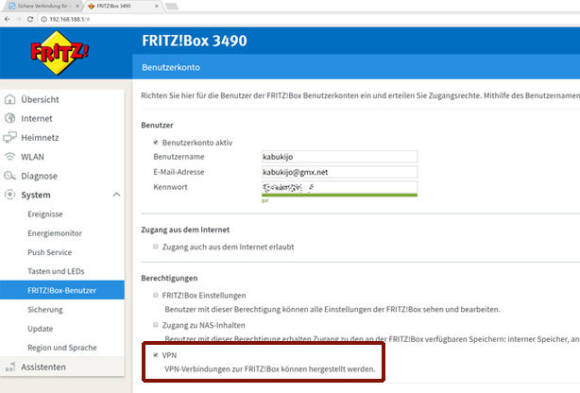Collapse the System menu chevron
The width and height of the screenshot is (580, 393).
coord(117,195)
